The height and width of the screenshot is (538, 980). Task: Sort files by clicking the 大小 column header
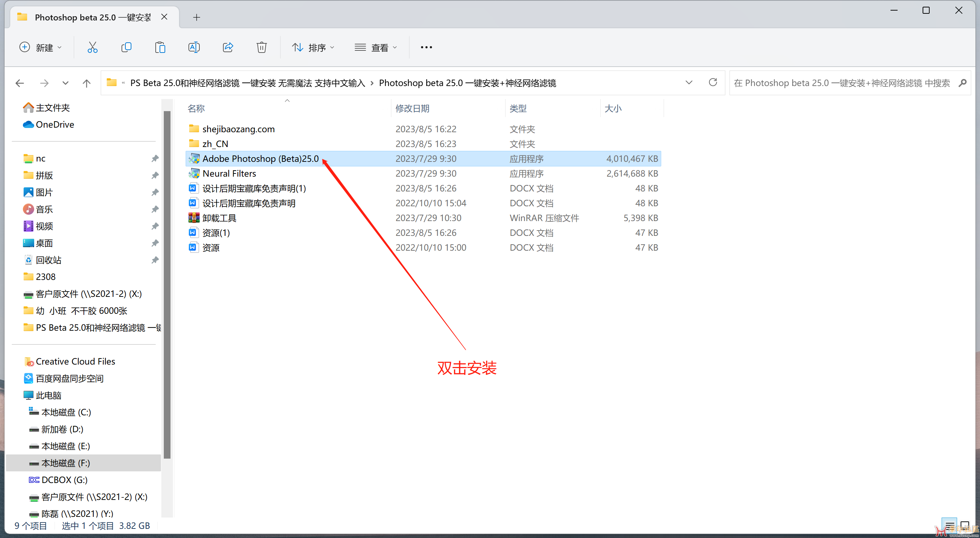(x=613, y=108)
